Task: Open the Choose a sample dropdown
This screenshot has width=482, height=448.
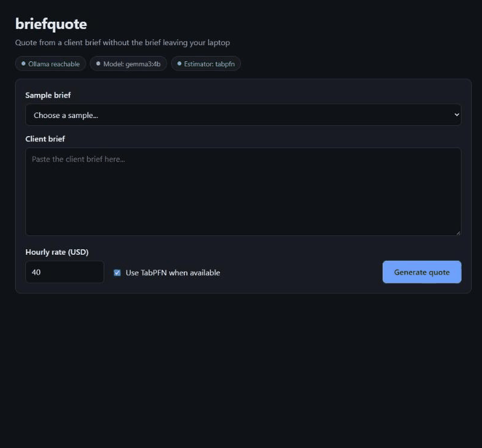Action: pos(243,115)
